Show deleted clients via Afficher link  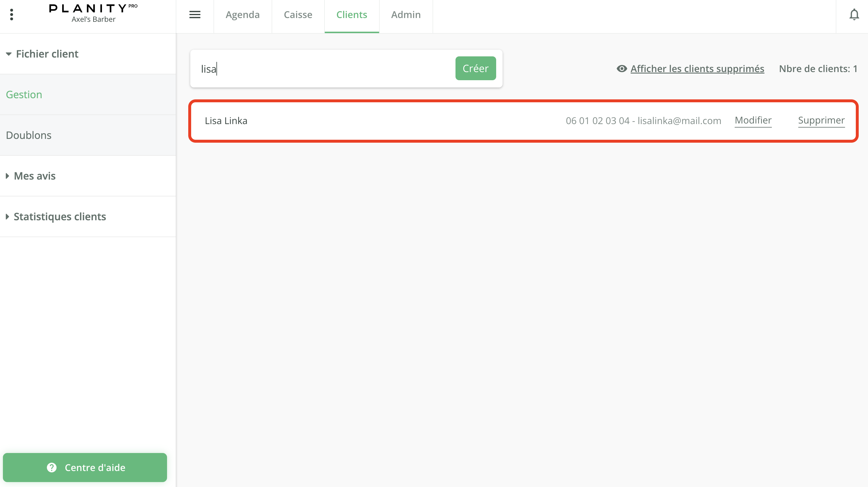click(697, 69)
